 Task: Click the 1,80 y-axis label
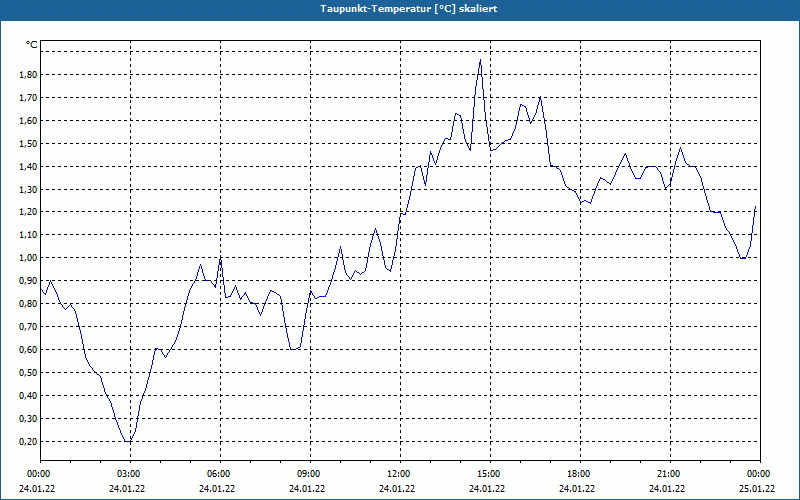point(27,75)
